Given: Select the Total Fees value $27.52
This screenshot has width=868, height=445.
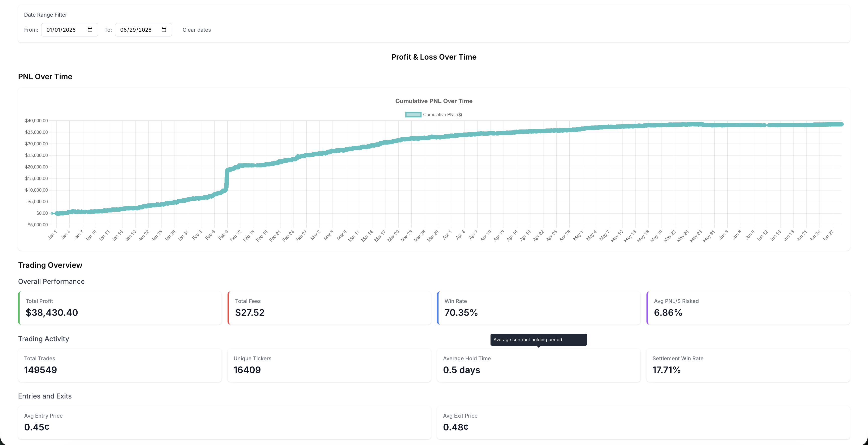Looking at the screenshot, I should pyautogui.click(x=250, y=313).
